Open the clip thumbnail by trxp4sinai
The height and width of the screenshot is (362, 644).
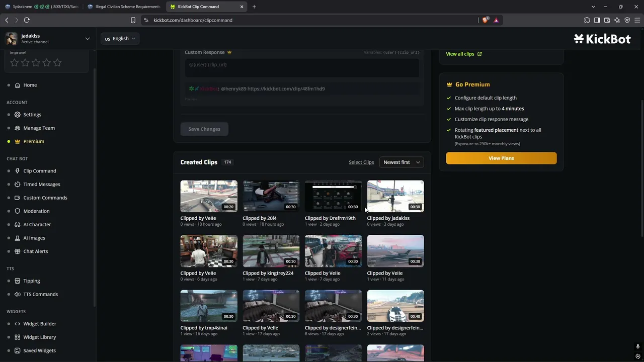point(209,306)
